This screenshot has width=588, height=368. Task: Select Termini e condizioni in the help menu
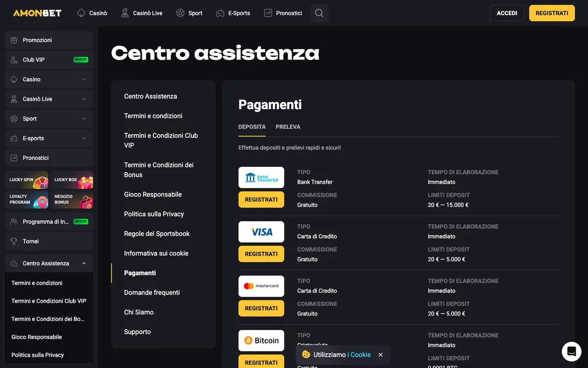pyautogui.click(x=153, y=116)
